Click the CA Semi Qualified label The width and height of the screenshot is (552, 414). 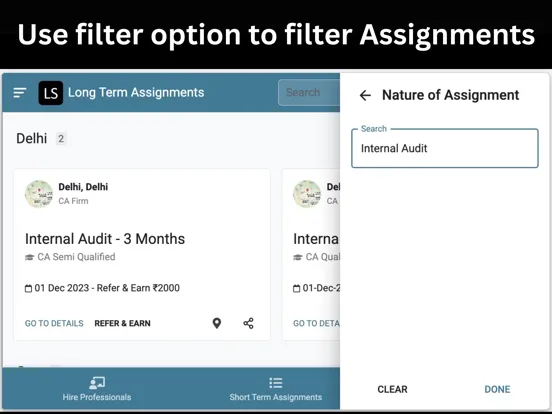76,257
